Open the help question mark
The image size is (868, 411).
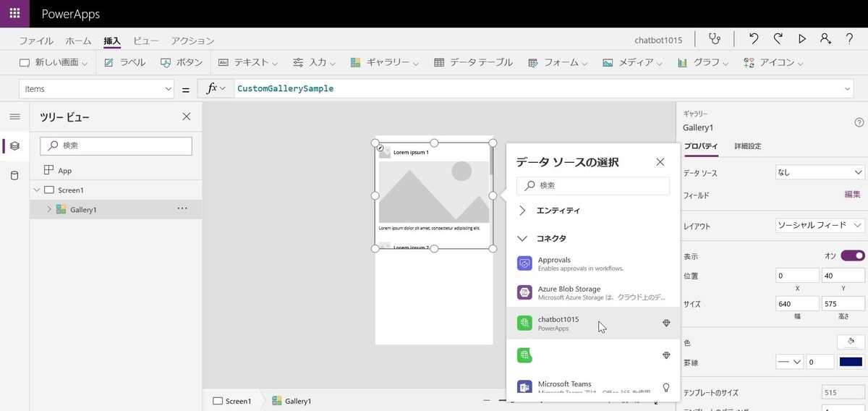849,39
